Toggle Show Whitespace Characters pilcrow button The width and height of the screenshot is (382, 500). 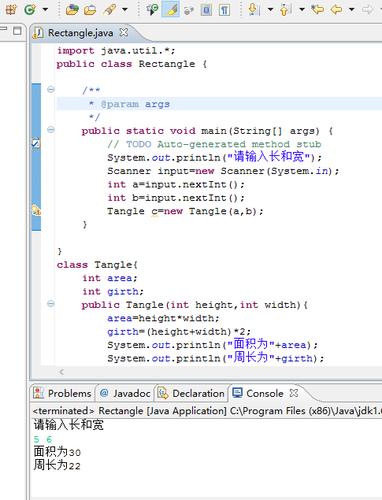(x=224, y=10)
